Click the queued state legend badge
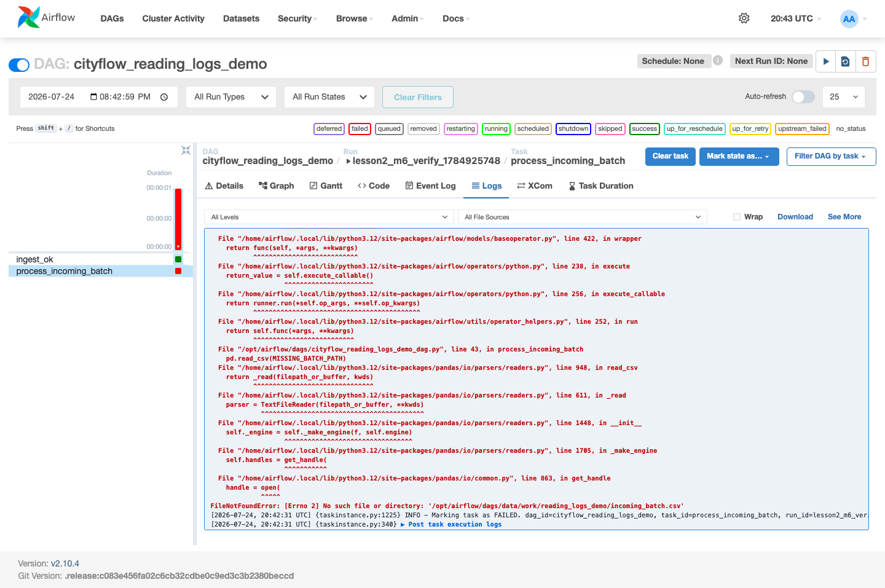 point(389,128)
